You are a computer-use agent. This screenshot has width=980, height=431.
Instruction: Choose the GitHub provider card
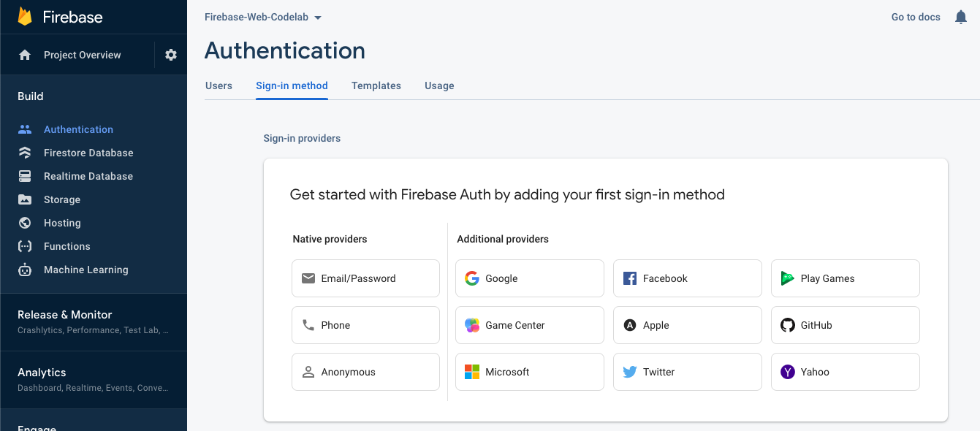click(845, 325)
